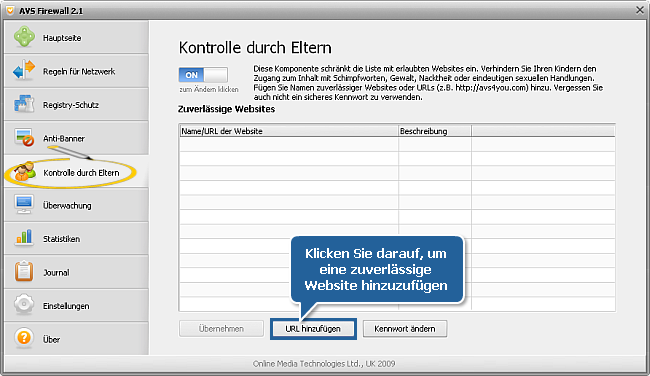The height and width of the screenshot is (376, 650).
Task: Click the Anti-Banner blocked image icon
Action: point(24,138)
